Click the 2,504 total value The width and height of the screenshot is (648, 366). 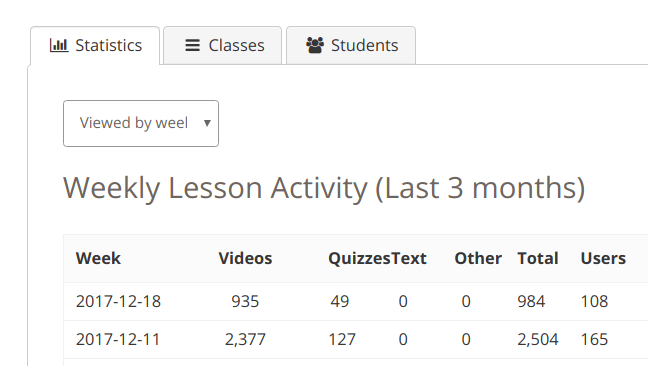(538, 340)
